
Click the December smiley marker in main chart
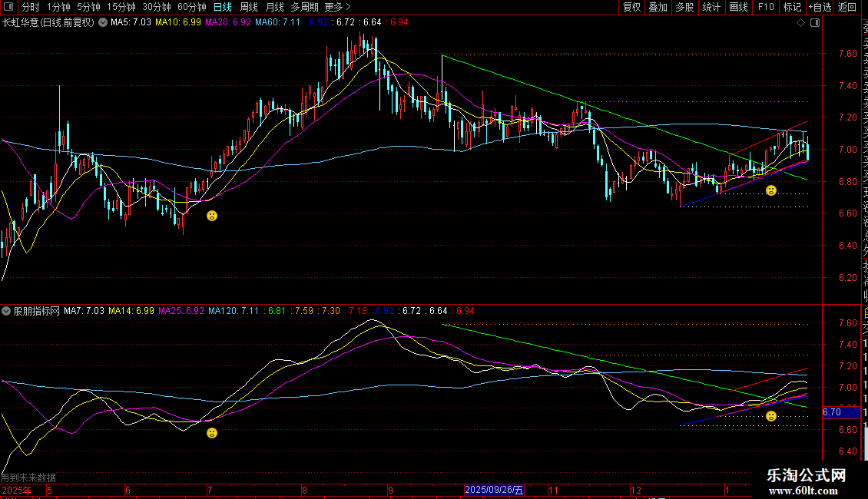(x=771, y=190)
